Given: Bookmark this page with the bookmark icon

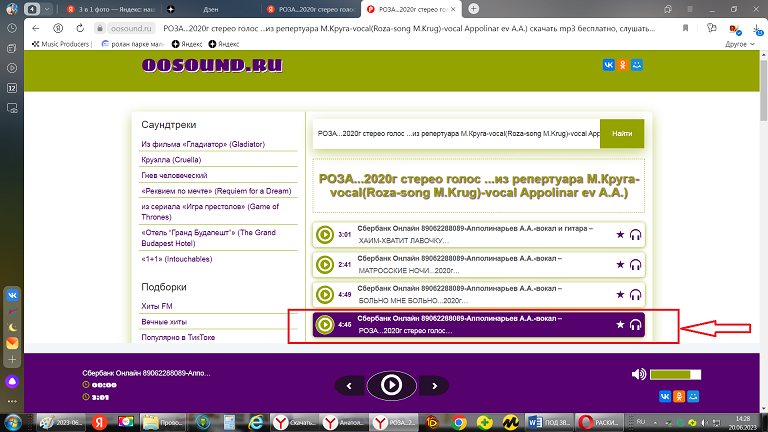Looking at the screenshot, I should click(x=685, y=28).
